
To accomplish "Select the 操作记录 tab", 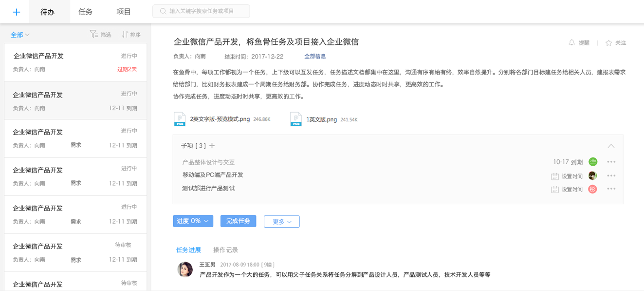I will (225, 250).
